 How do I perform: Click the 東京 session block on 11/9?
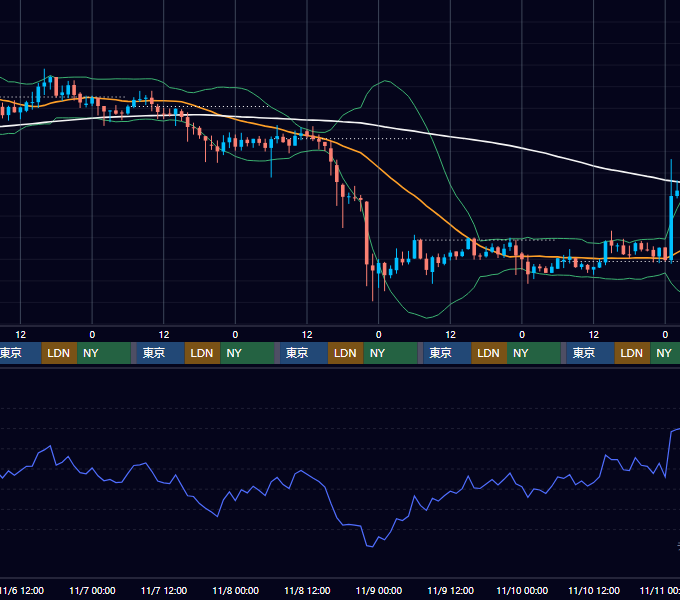click(x=447, y=353)
